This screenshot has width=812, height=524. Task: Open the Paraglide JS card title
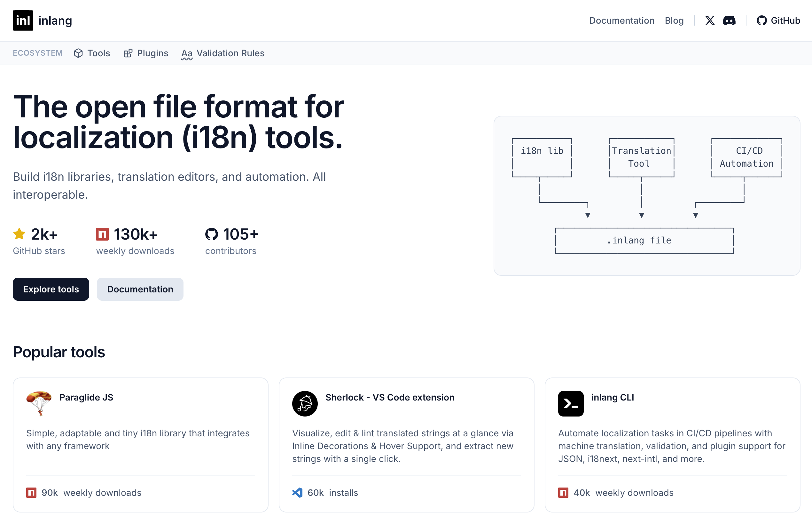point(86,397)
